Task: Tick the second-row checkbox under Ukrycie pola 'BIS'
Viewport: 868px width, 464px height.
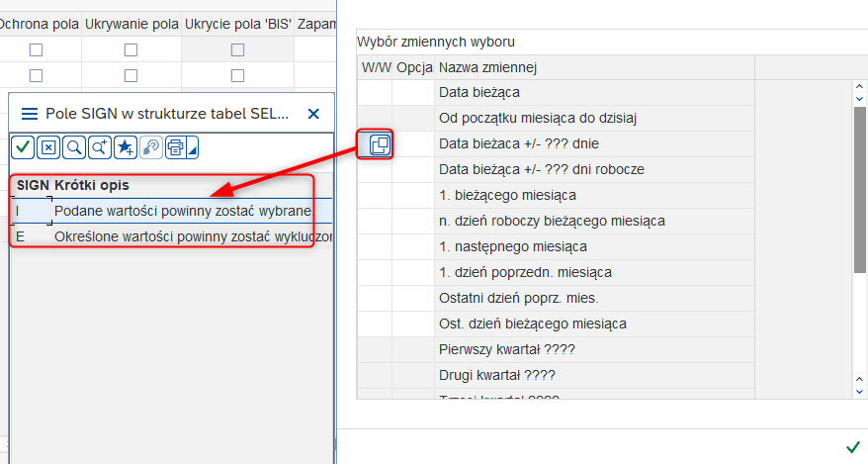Action: 237,75
